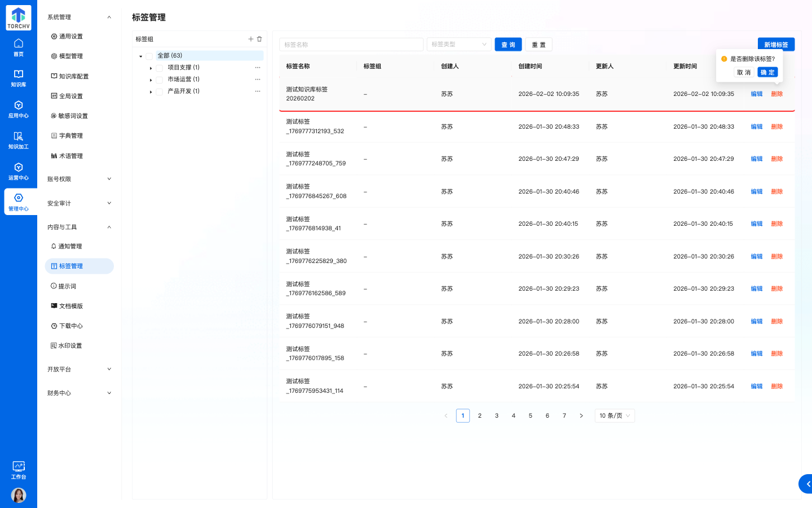The image size is (812, 508).
Task: Open the 知识库 sidebar icon
Action: point(19,78)
